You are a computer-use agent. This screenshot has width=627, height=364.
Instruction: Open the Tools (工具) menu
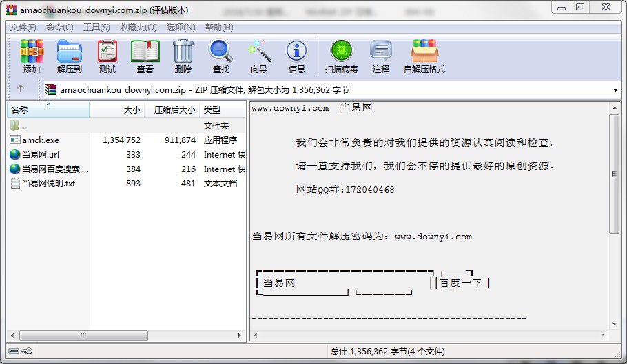96,27
